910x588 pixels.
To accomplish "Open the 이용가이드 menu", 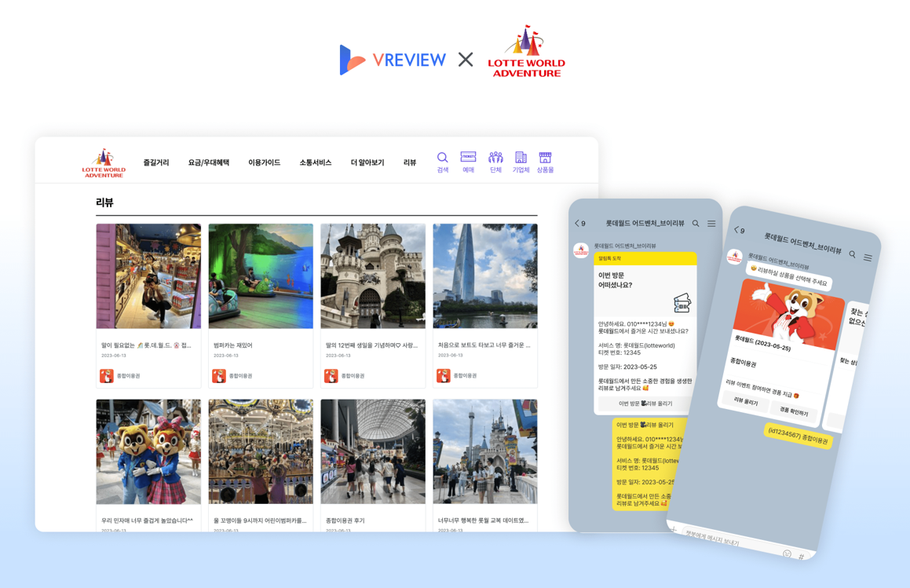I will 264,163.
